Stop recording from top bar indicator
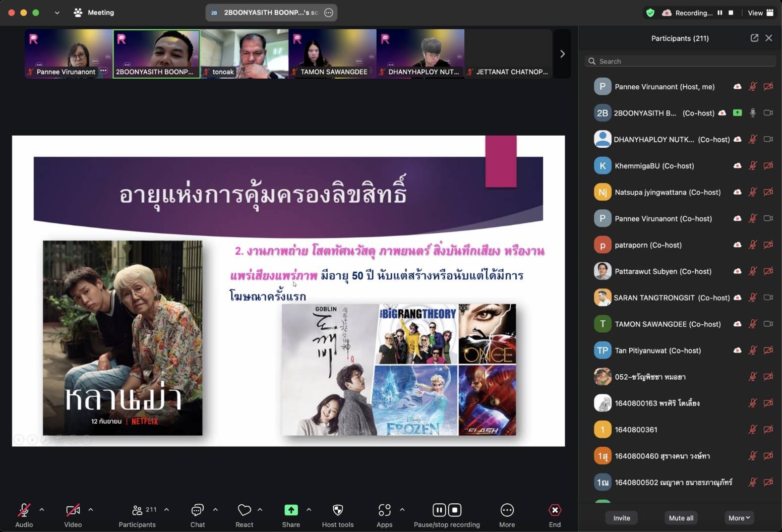 coord(731,13)
